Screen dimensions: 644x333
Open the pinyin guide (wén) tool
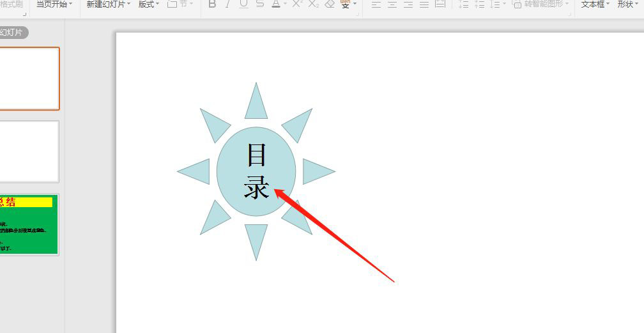346,4
